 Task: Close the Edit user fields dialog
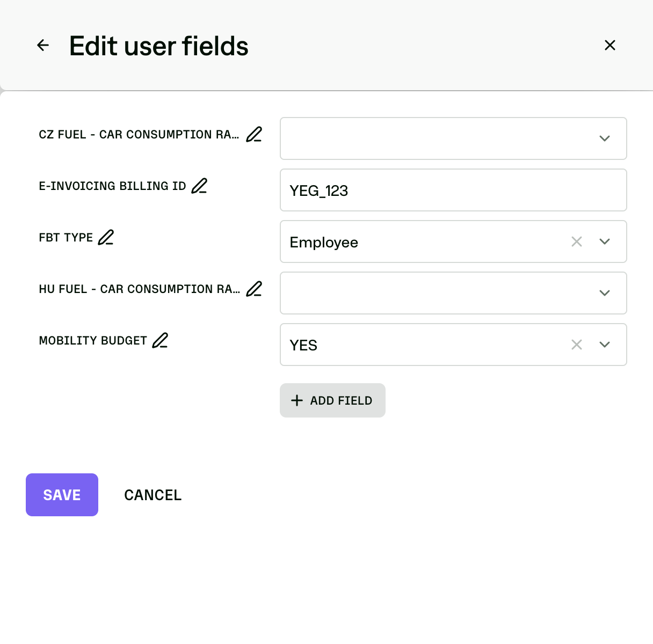pyautogui.click(x=610, y=46)
